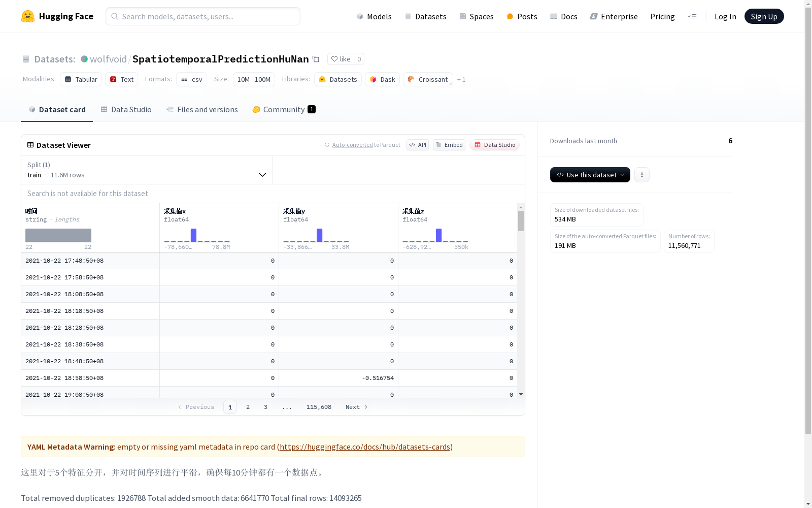
Task: Go to Pricing page
Action: [x=662, y=16]
